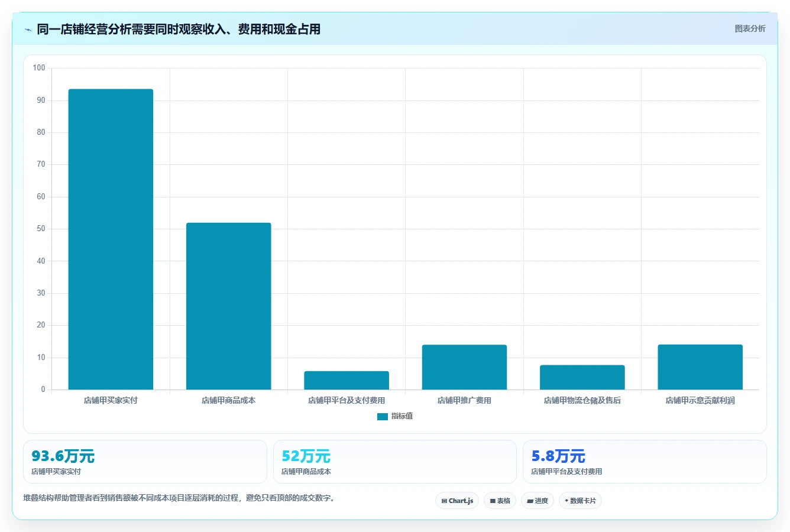Screen dimensions: 790x532
Task: Click the 店铺甲物流仓储及售后 axis label
Action: point(582,400)
